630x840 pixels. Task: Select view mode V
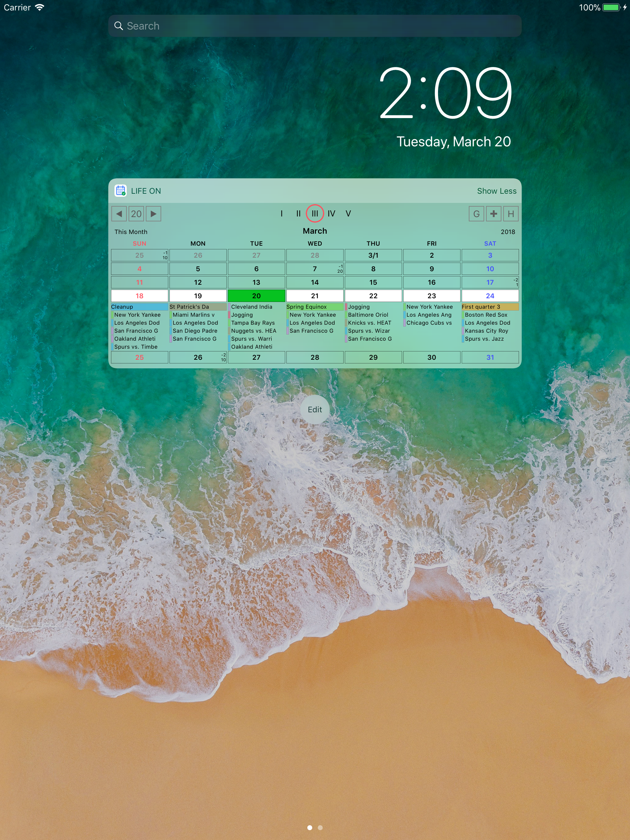pyautogui.click(x=348, y=214)
